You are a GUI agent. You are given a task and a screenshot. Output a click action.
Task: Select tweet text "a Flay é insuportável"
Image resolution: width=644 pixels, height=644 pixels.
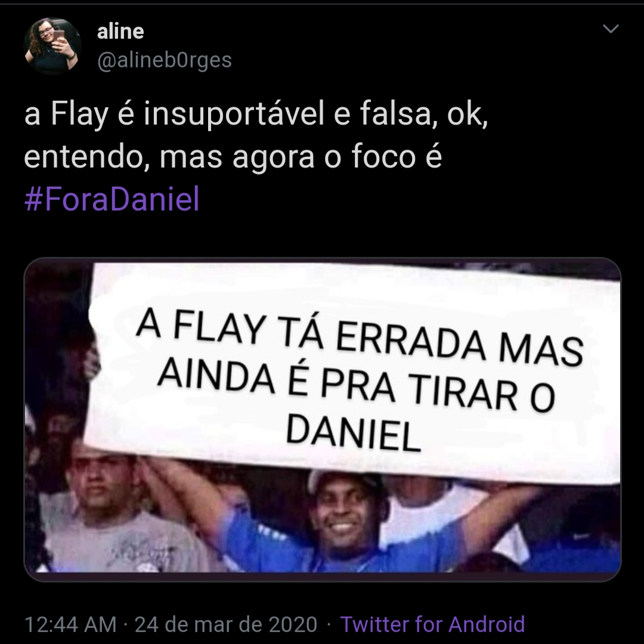tap(175, 114)
